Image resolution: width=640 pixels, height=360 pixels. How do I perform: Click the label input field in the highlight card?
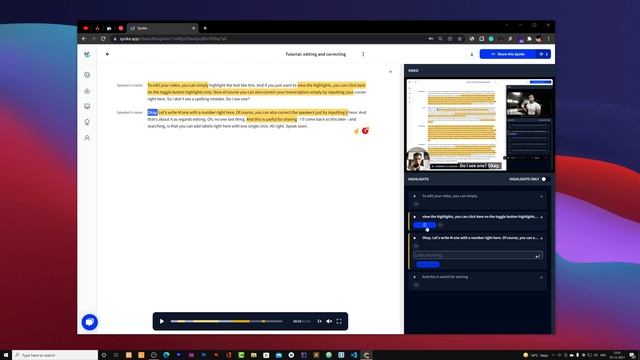478,255
